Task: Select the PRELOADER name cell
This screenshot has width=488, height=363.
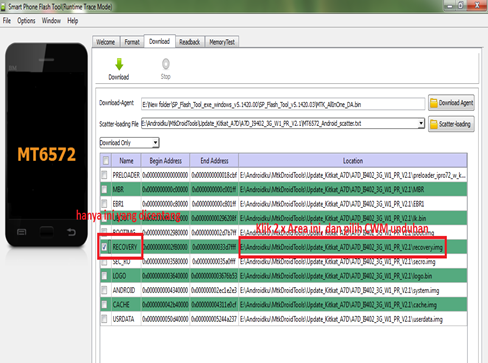Action: pyautogui.click(x=126, y=175)
